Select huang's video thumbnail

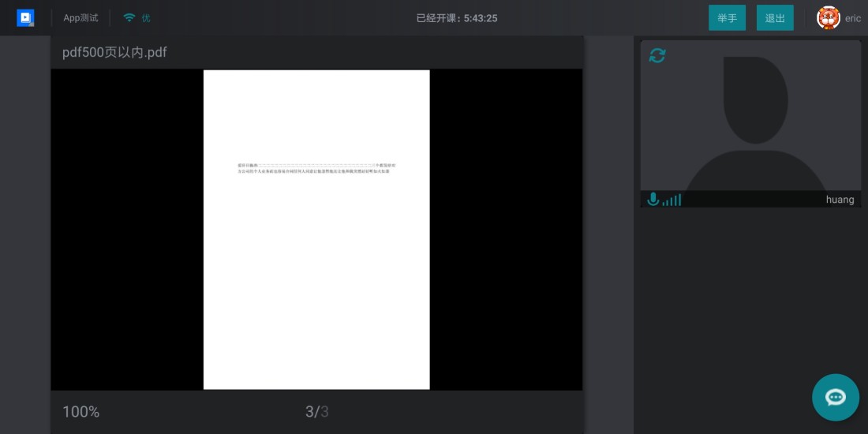pyautogui.click(x=750, y=123)
